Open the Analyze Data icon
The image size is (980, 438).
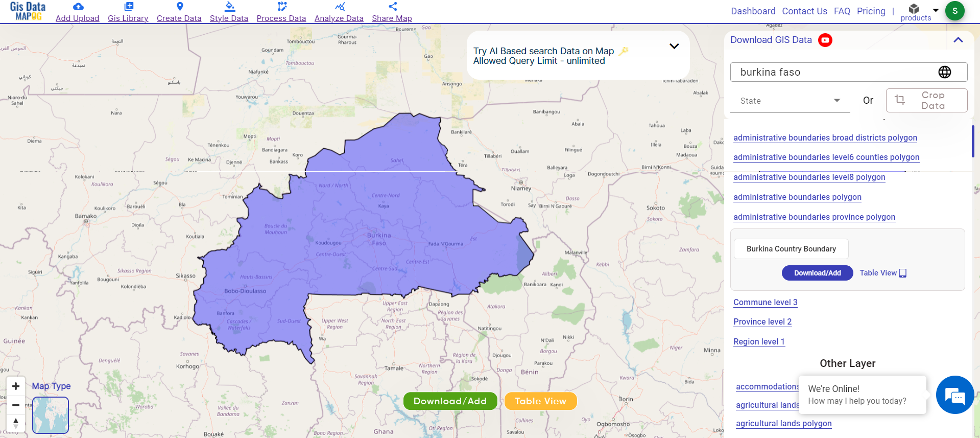pos(340,7)
